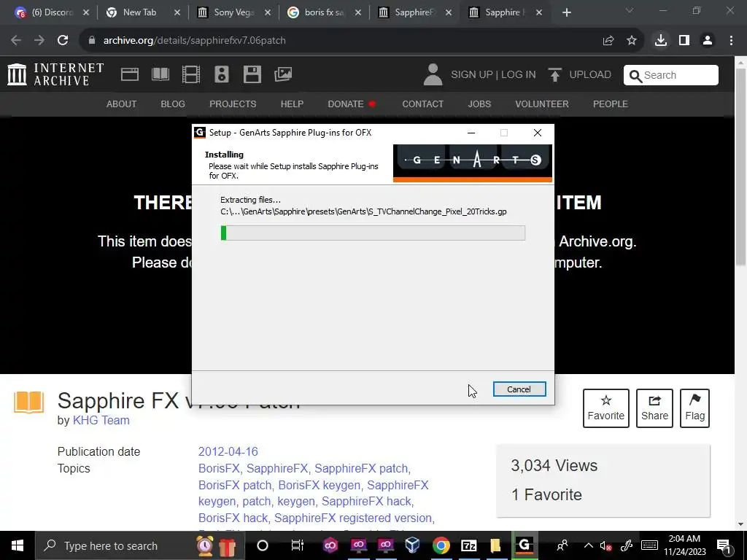Click the UPLOAD link
This screenshot has height=560, width=747.
580,75
